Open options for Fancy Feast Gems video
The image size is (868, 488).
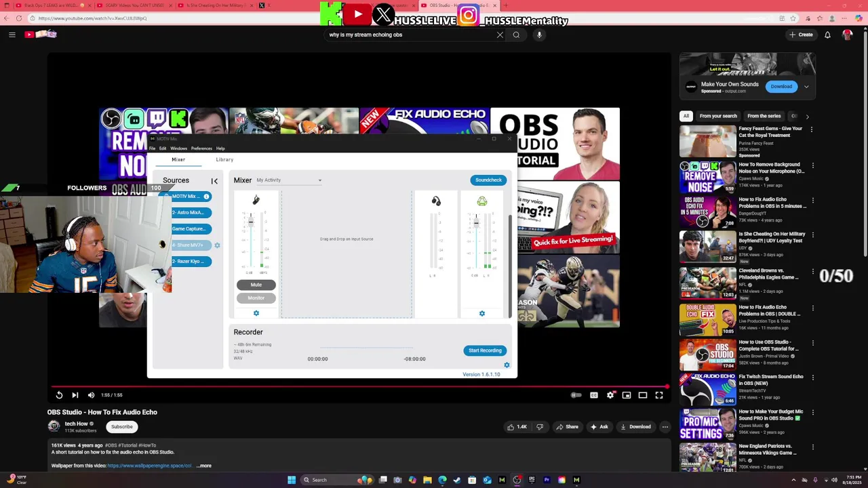[x=813, y=129]
